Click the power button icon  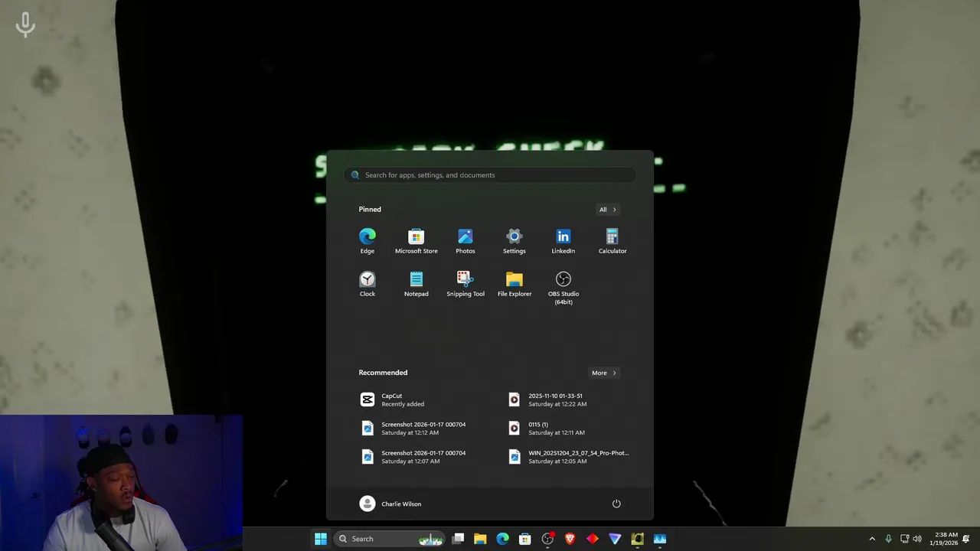pyautogui.click(x=616, y=504)
